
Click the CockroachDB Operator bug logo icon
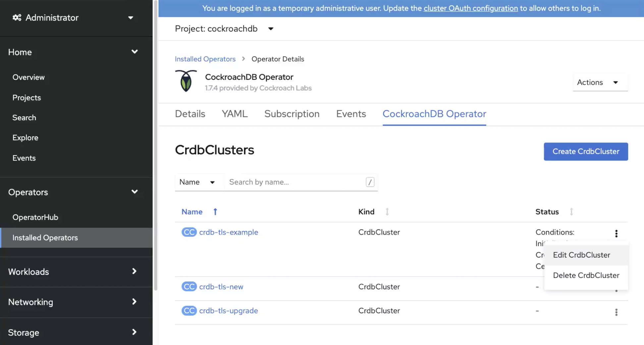pyautogui.click(x=186, y=81)
